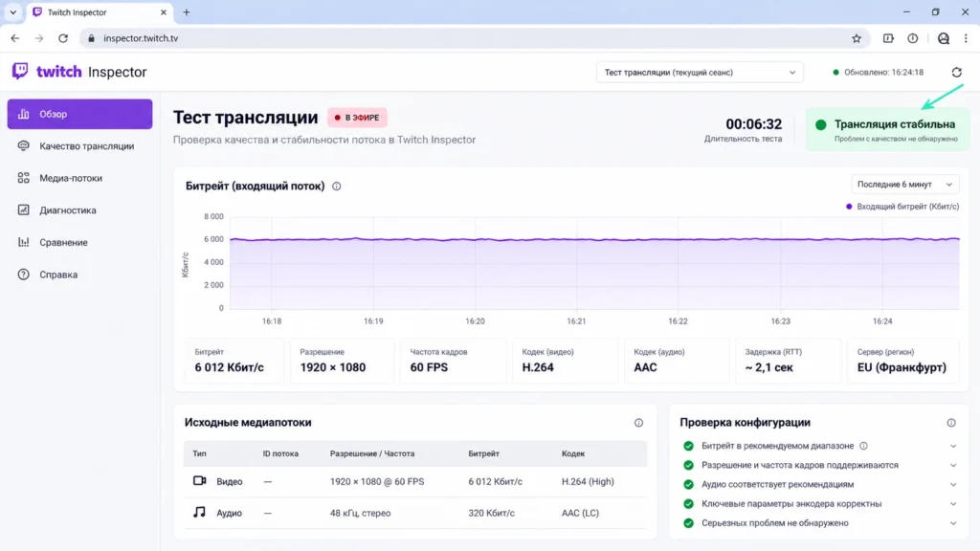Click the refresh data icon near Обновлено

[956, 73]
